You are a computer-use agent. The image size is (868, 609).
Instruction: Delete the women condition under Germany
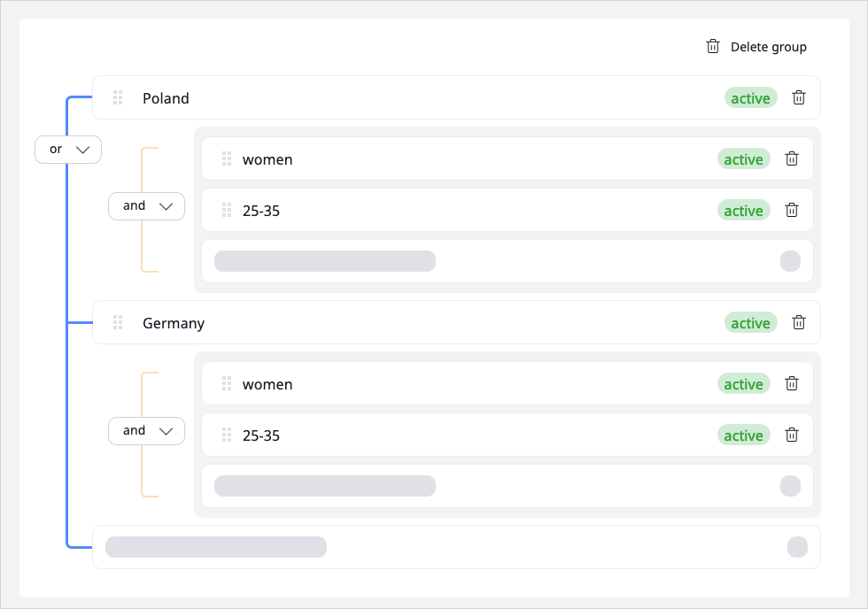tap(792, 384)
